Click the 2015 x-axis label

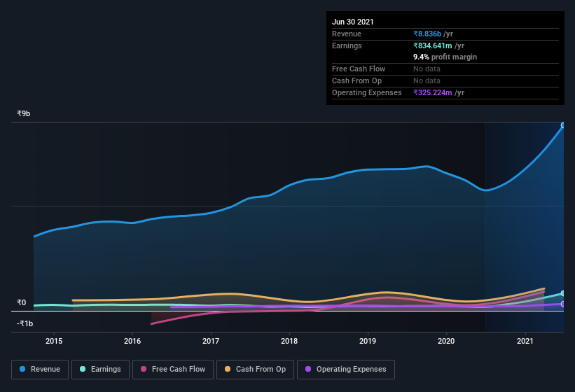click(54, 341)
